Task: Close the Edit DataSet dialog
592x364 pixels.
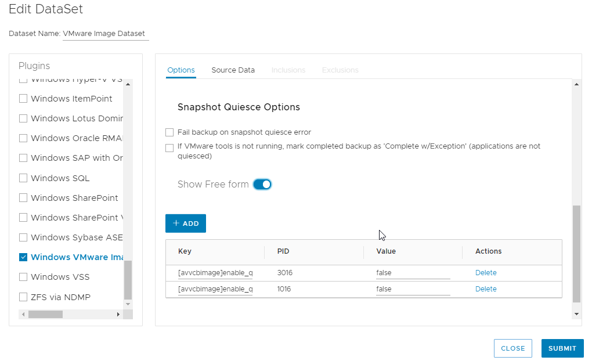Action: 512,348
